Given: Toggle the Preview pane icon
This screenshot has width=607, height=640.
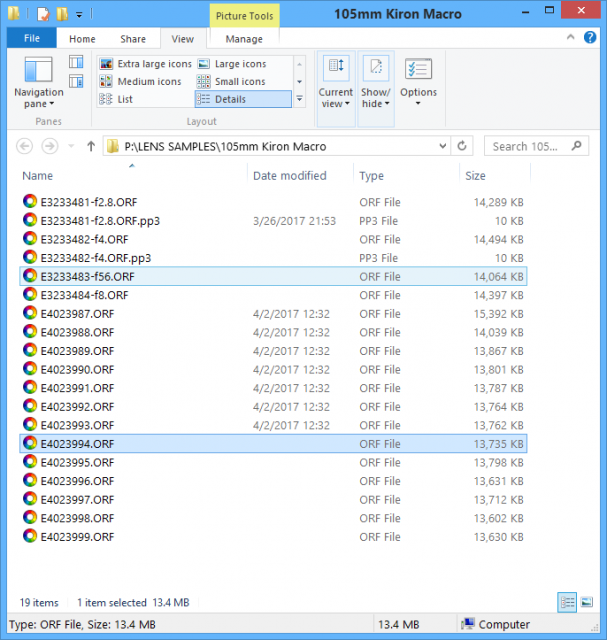Looking at the screenshot, I should click(x=76, y=62).
